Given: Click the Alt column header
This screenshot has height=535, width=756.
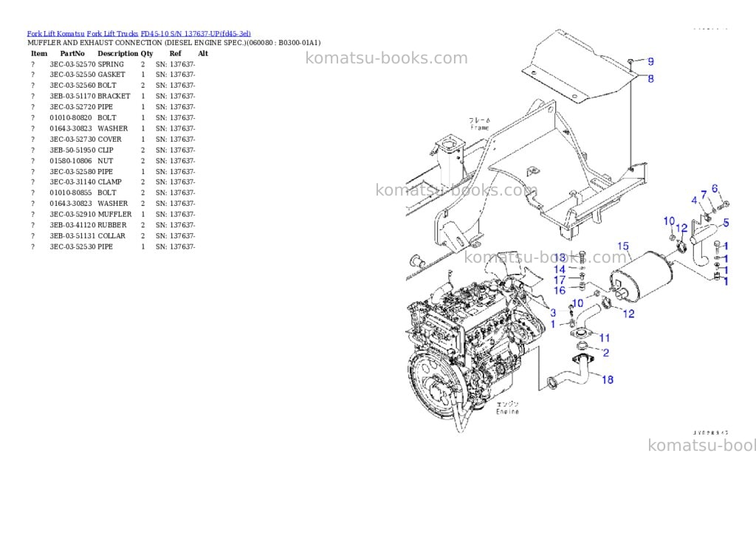Looking at the screenshot, I should (203, 53).
